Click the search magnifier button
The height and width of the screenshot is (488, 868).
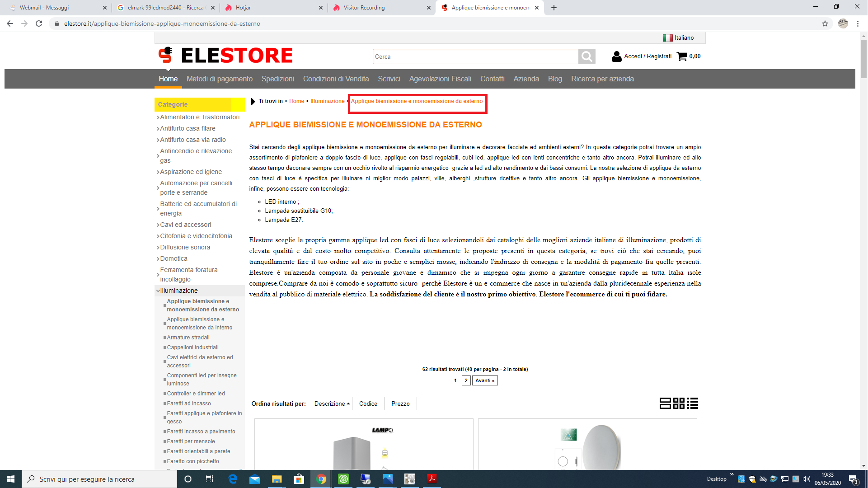pyautogui.click(x=586, y=56)
